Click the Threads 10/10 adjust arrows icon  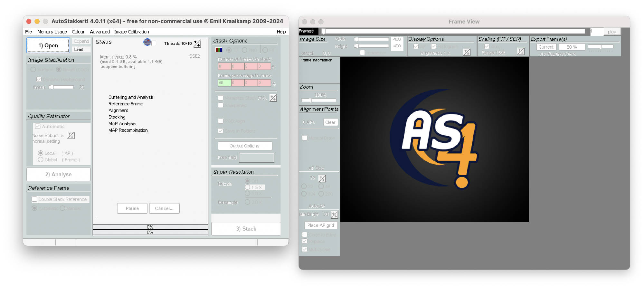click(x=197, y=43)
